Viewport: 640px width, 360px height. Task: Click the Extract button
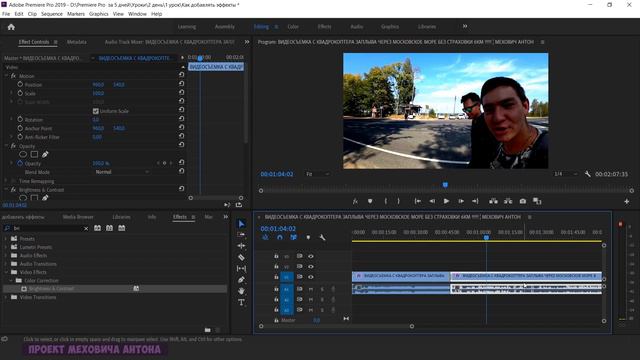tap(508, 201)
